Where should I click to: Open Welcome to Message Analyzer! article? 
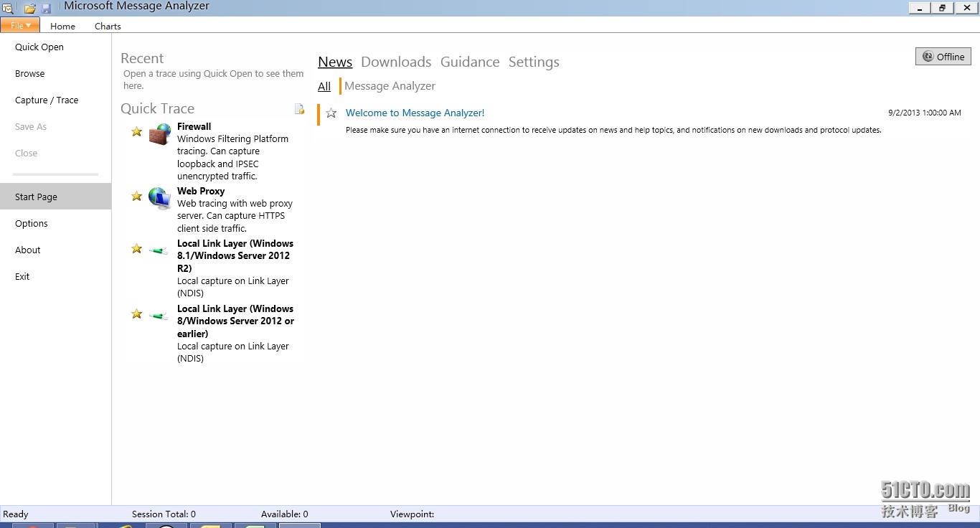[x=415, y=113]
